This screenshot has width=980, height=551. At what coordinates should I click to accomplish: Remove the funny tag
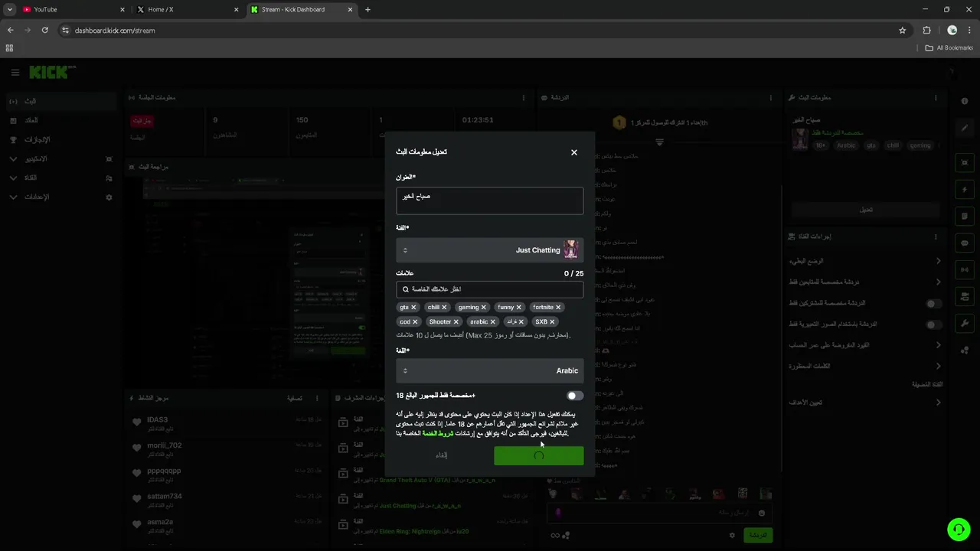[x=518, y=308]
